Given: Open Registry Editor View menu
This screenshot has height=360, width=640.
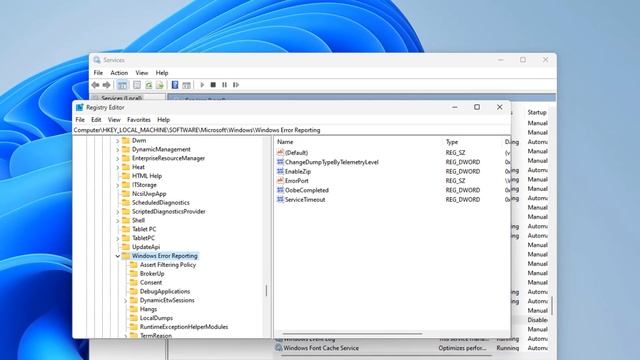Looking at the screenshot, I should pos(114,120).
